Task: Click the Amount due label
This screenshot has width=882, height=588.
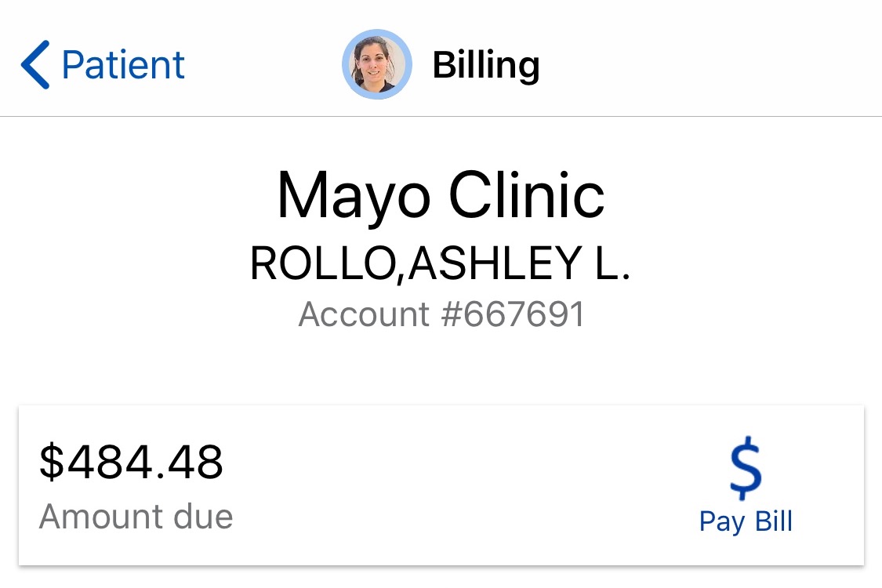Action: pyautogui.click(x=136, y=517)
